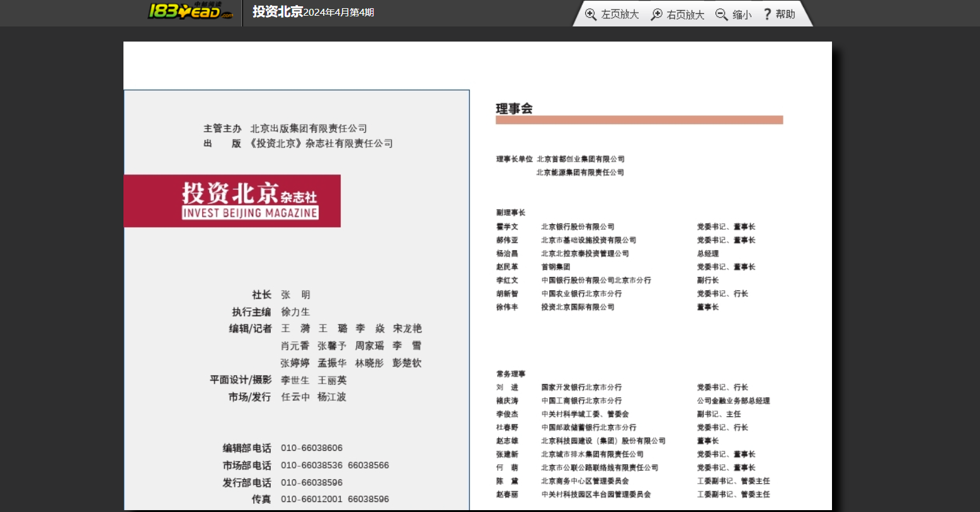Click 首钢集团 text

pyautogui.click(x=556, y=267)
